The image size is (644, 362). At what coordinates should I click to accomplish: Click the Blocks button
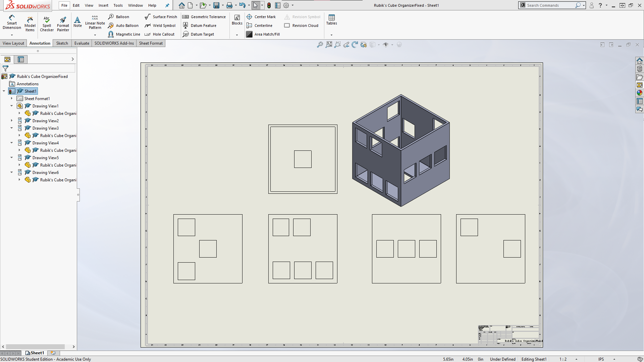click(x=237, y=20)
